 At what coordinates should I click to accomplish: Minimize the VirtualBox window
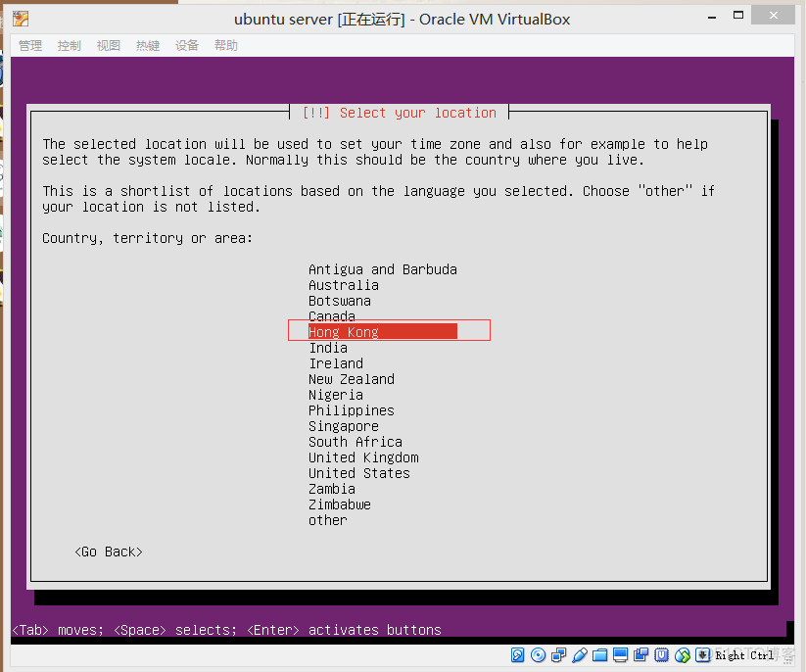[712, 17]
